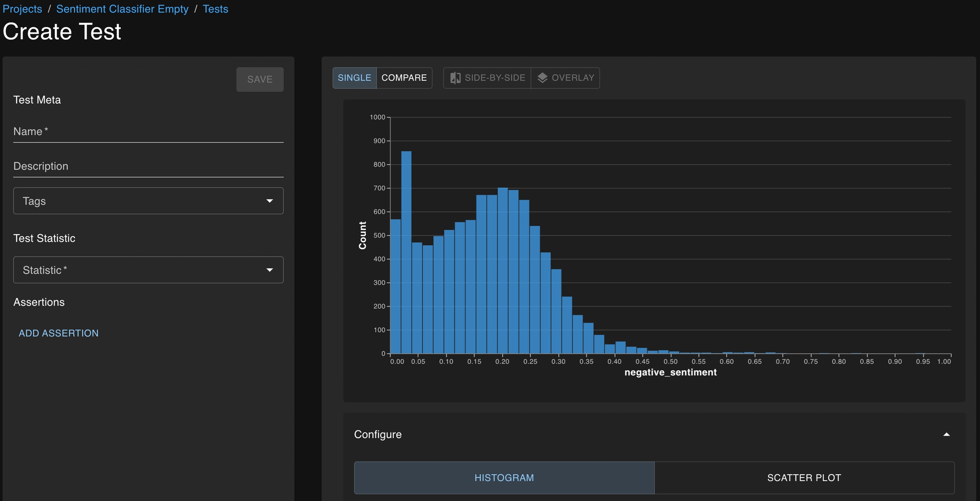Viewport: 980px width, 501px height.
Task: Open the Tags dropdown
Action: coord(148,201)
